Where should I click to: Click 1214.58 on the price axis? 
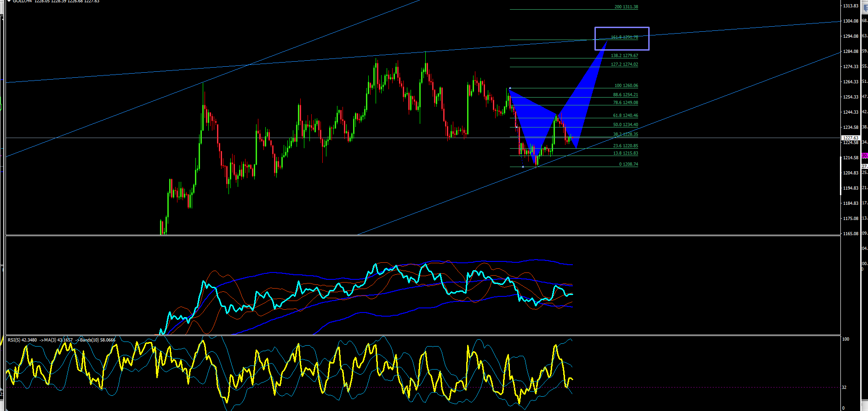tap(851, 158)
